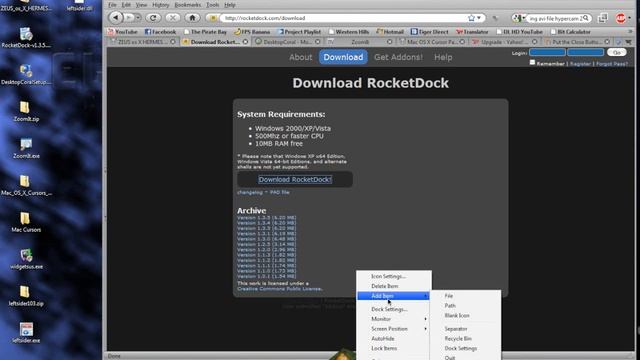
Task: Close the ZEUS vs X HERMES tab
Action: (x=173, y=42)
